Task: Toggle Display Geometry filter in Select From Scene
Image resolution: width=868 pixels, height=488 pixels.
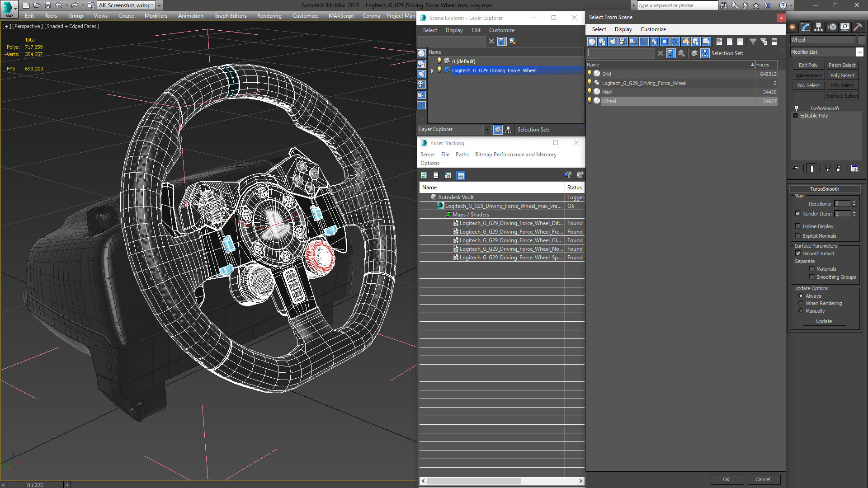Action: pyautogui.click(x=592, y=42)
